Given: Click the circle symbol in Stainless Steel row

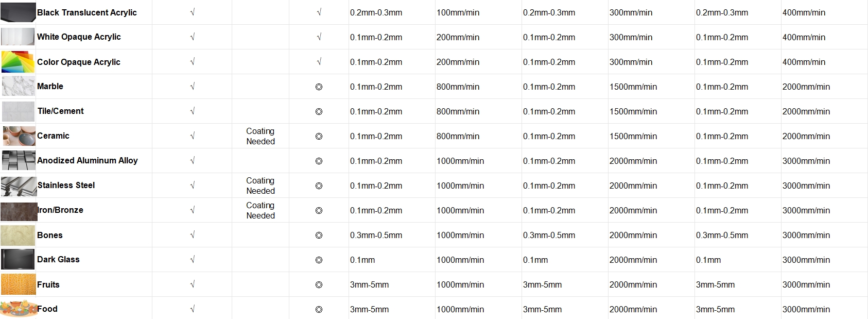Looking at the screenshot, I should 319,186.
